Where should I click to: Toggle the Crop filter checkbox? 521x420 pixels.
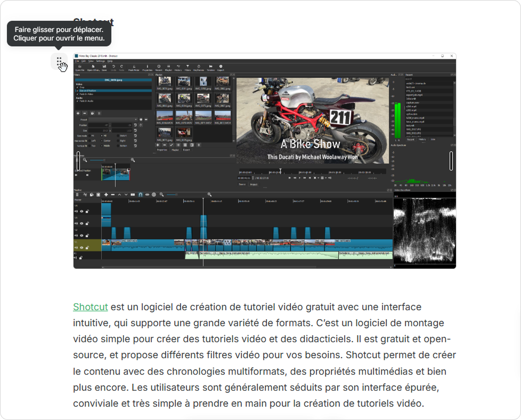tap(77, 87)
